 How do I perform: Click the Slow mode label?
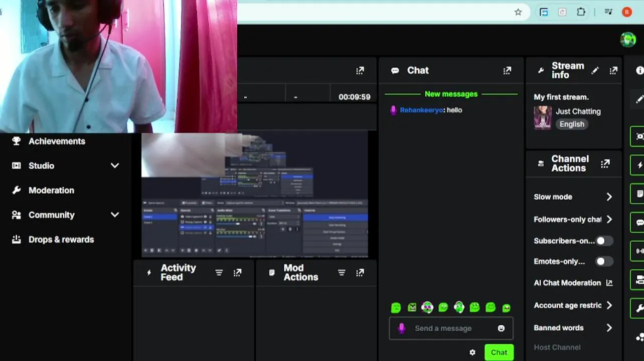click(x=553, y=197)
